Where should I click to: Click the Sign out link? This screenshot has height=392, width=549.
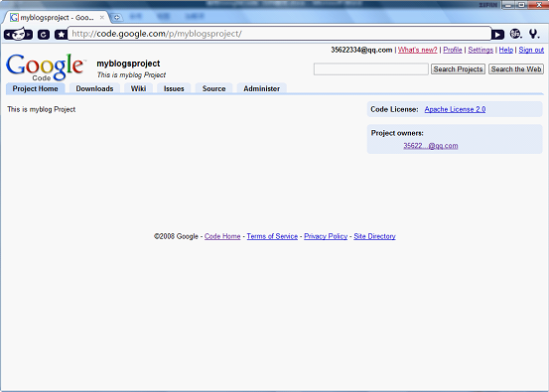coord(531,50)
